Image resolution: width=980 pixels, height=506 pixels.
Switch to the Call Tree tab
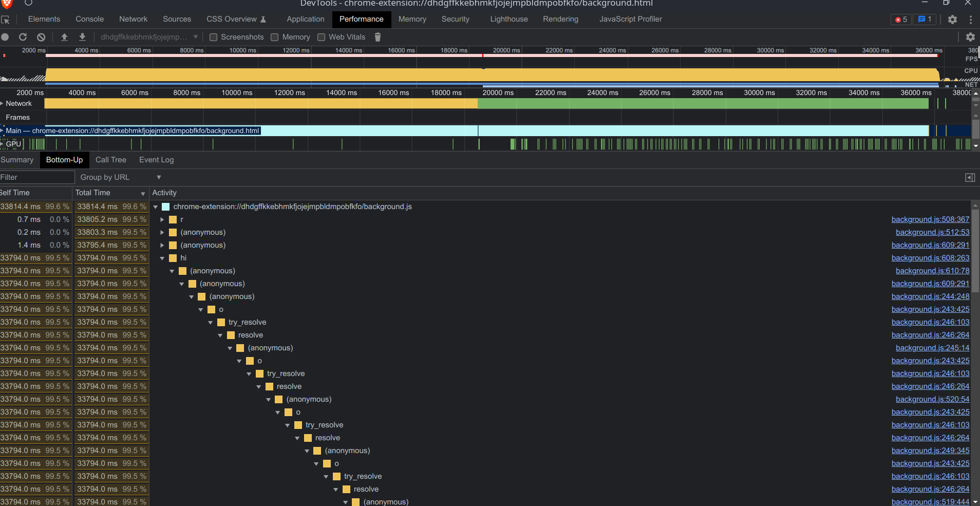(110, 160)
